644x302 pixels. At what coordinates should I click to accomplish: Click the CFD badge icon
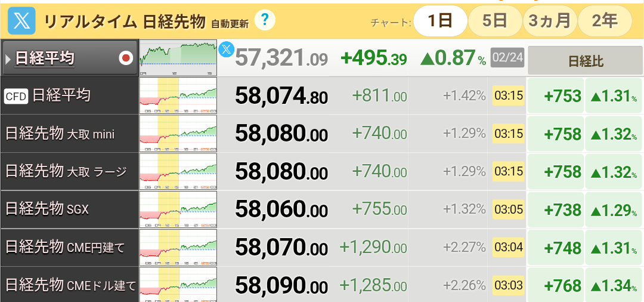(16, 96)
